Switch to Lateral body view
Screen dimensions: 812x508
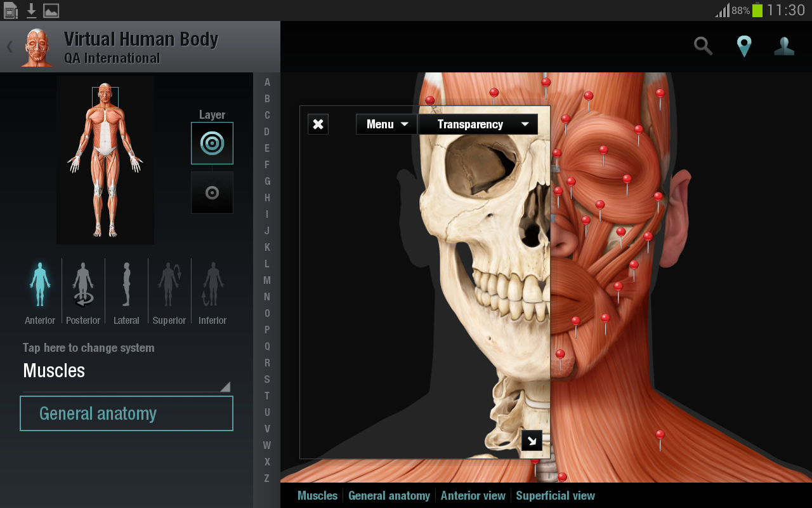pos(126,293)
